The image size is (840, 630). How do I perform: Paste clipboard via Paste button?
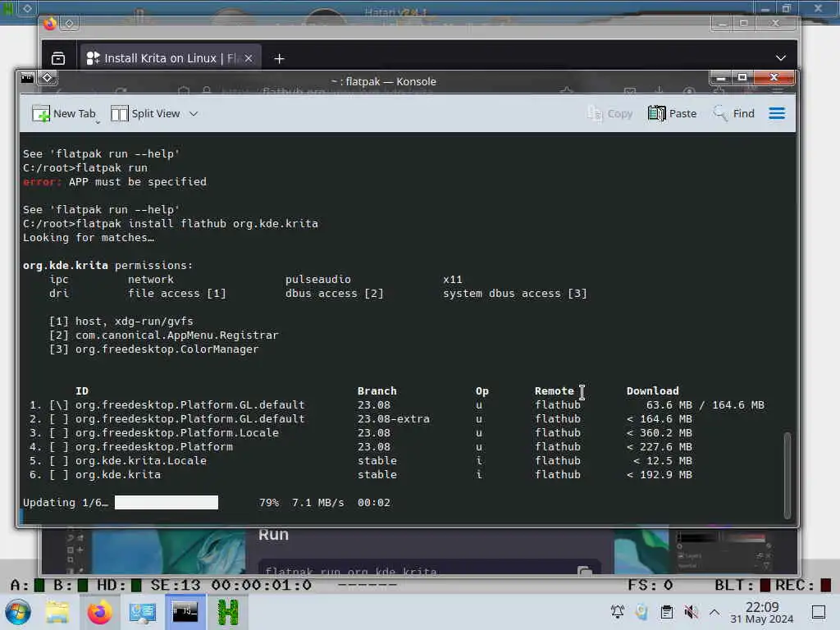tap(672, 113)
